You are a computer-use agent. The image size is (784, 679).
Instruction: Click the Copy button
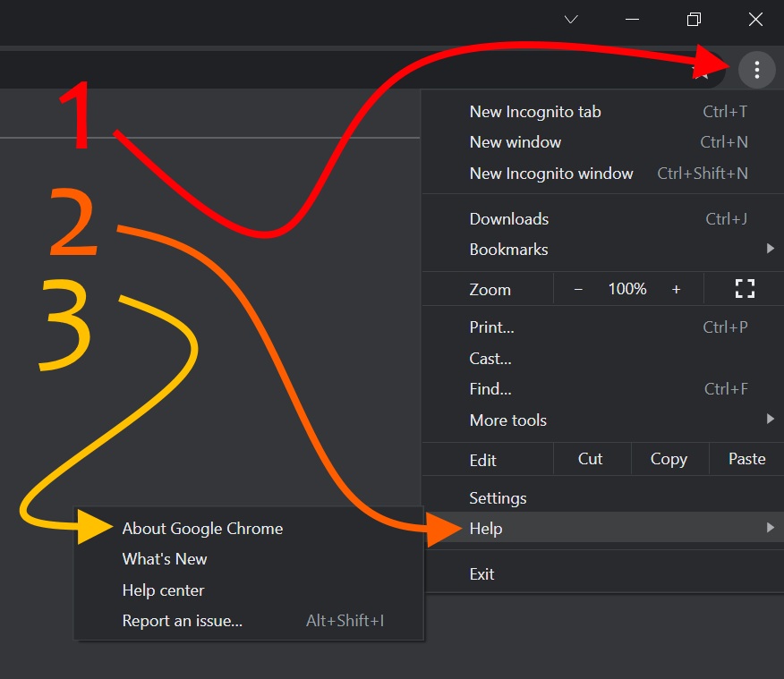click(x=670, y=459)
